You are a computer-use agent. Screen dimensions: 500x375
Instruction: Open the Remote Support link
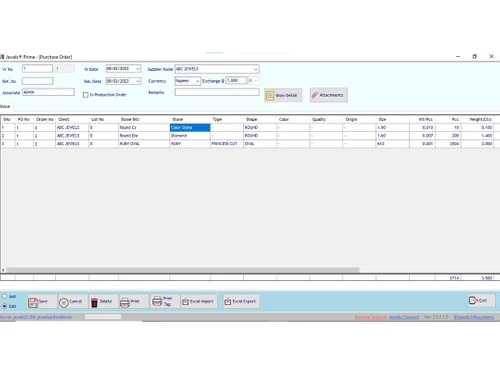371,317
